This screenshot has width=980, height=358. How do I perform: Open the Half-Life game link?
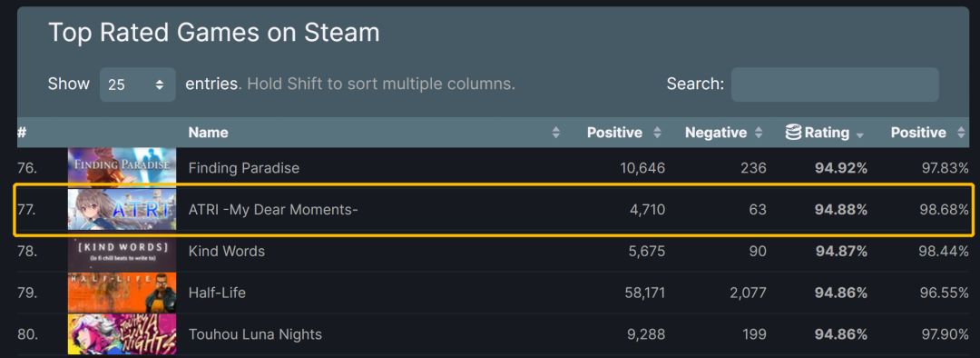(x=217, y=293)
